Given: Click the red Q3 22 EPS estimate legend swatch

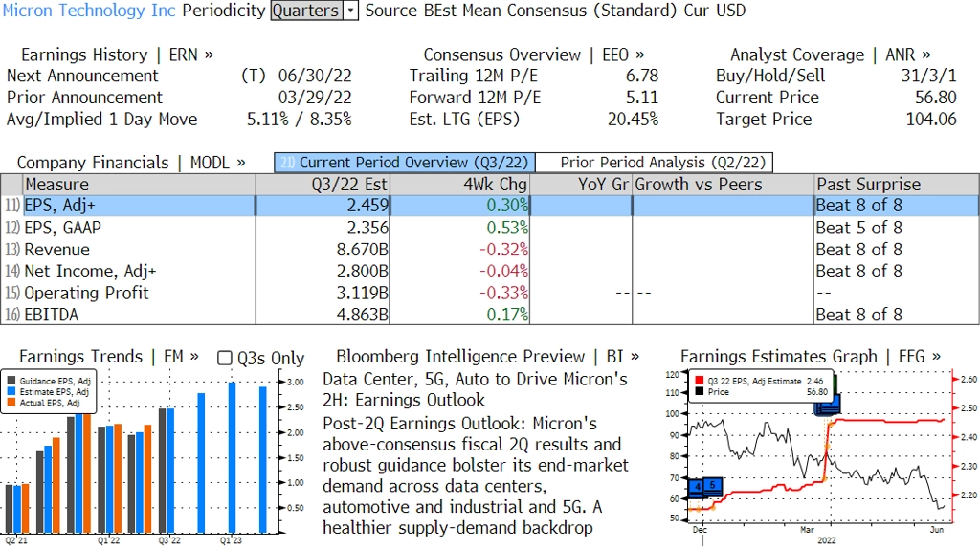Looking at the screenshot, I should [x=700, y=381].
